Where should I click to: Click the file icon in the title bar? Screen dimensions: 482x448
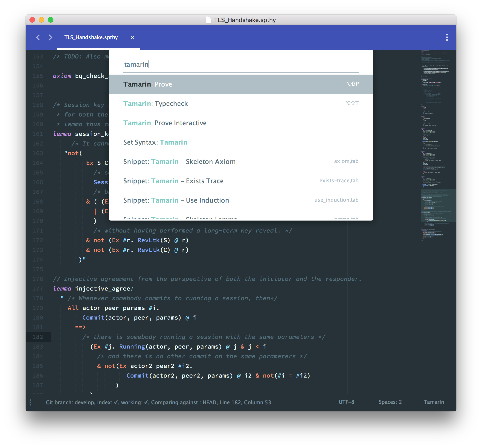click(208, 20)
